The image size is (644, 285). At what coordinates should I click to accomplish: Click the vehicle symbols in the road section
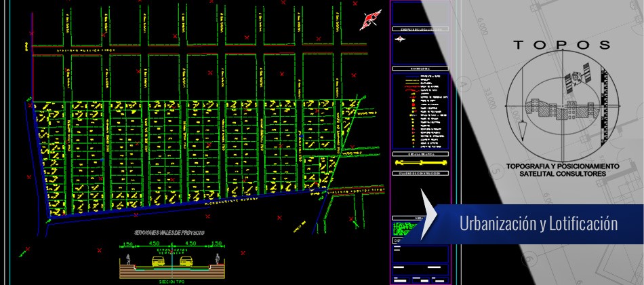click(x=172, y=259)
